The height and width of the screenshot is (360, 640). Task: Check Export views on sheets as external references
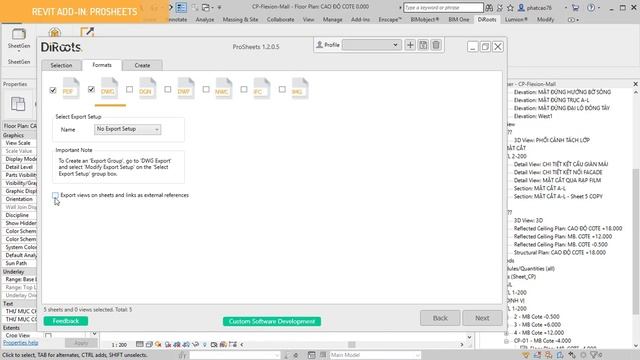tap(55, 196)
